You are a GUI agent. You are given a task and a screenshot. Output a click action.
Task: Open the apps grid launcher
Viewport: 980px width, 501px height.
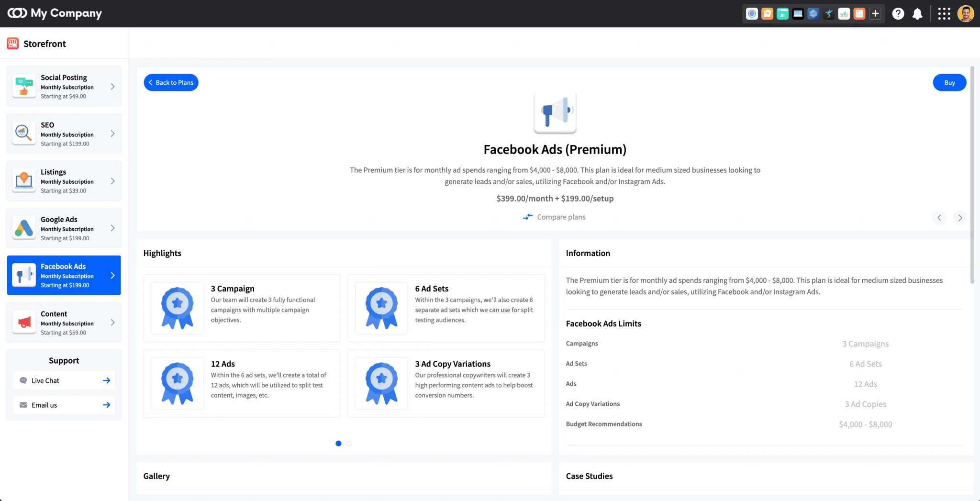point(944,14)
